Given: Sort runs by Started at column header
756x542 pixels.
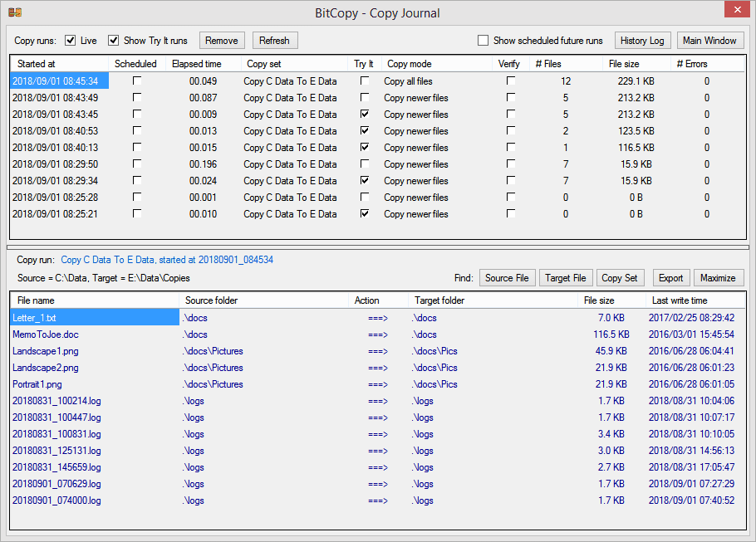Looking at the screenshot, I should point(59,64).
